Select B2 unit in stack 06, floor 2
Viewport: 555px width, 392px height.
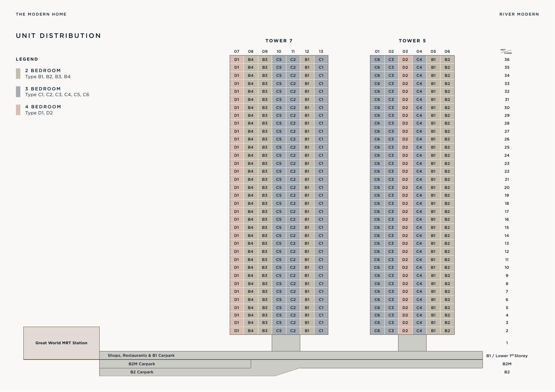(447, 331)
